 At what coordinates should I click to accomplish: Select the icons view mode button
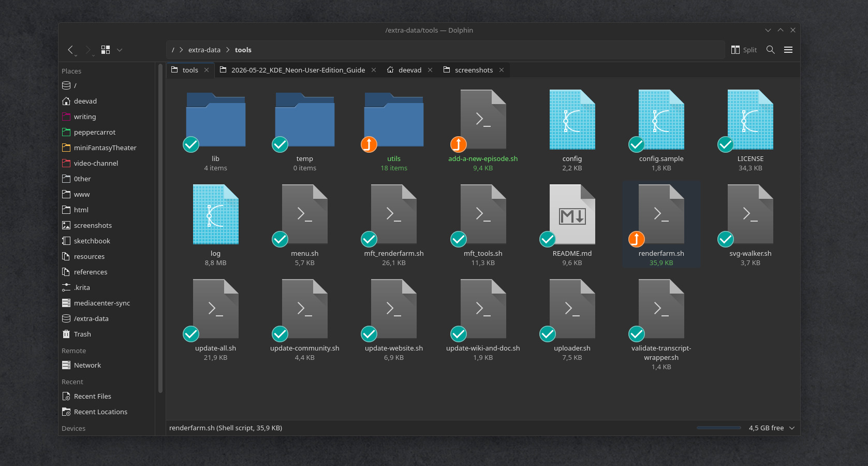(106, 50)
